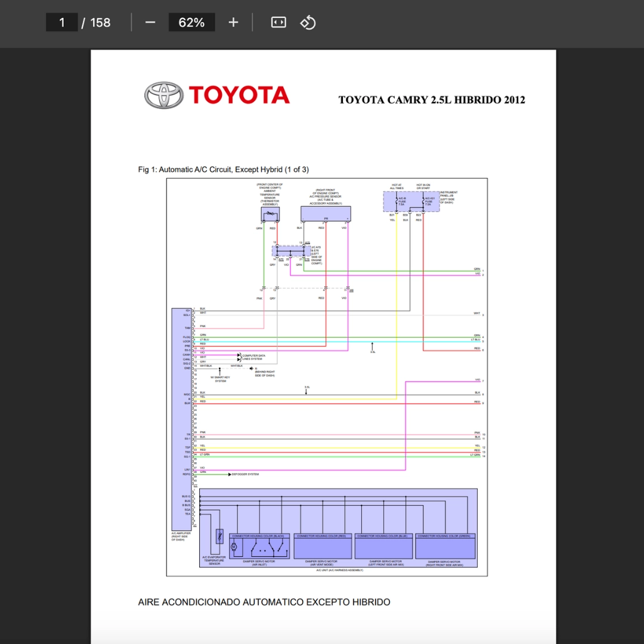Click the red TOYOTA wordmark

click(239, 95)
